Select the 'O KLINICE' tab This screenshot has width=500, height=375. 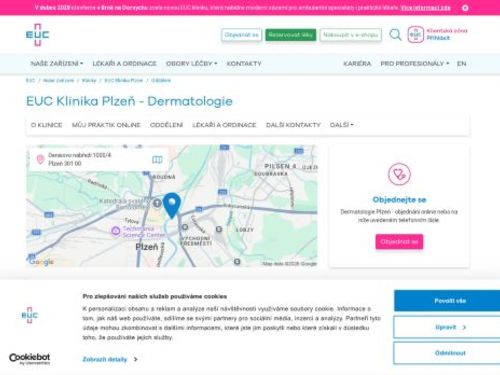(46, 125)
